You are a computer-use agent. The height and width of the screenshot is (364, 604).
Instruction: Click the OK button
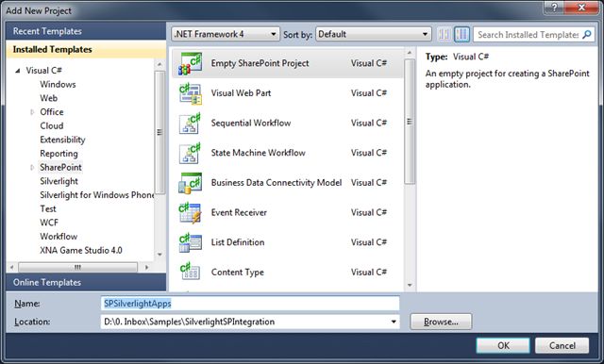(503, 345)
